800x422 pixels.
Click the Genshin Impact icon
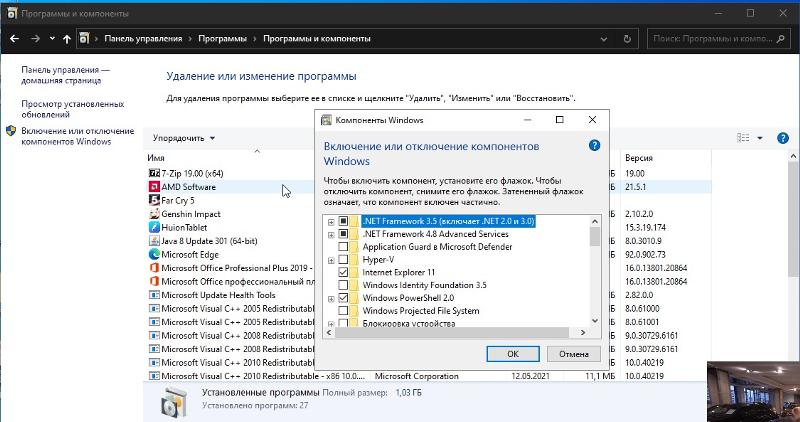tap(154, 214)
